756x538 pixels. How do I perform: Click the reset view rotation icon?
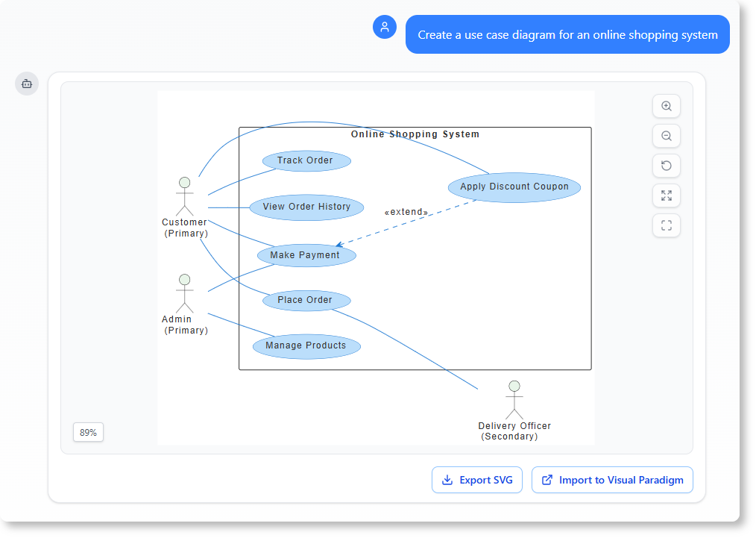pyautogui.click(x=666, y=166)
